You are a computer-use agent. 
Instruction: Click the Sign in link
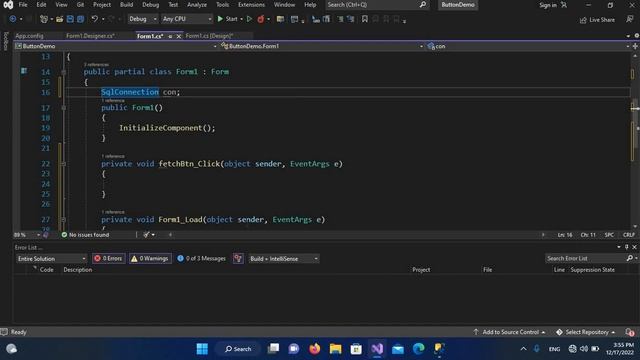click(x=548, y=5)
